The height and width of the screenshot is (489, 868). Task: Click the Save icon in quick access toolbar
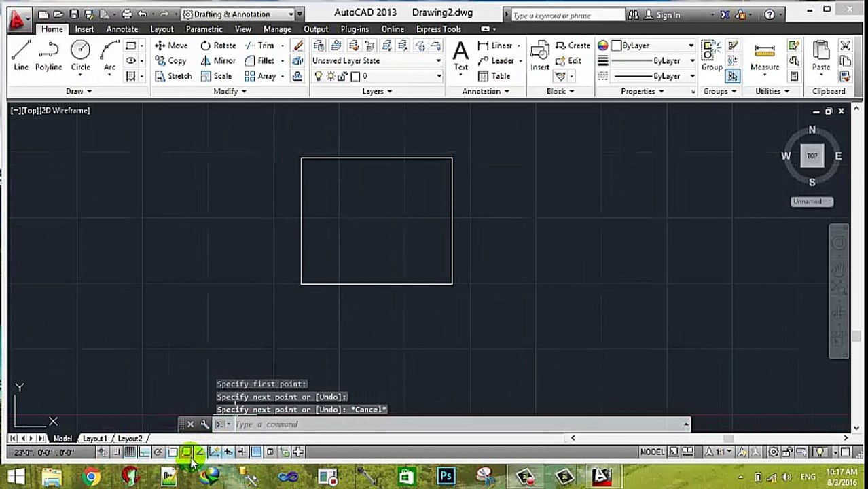coord(73,14)
